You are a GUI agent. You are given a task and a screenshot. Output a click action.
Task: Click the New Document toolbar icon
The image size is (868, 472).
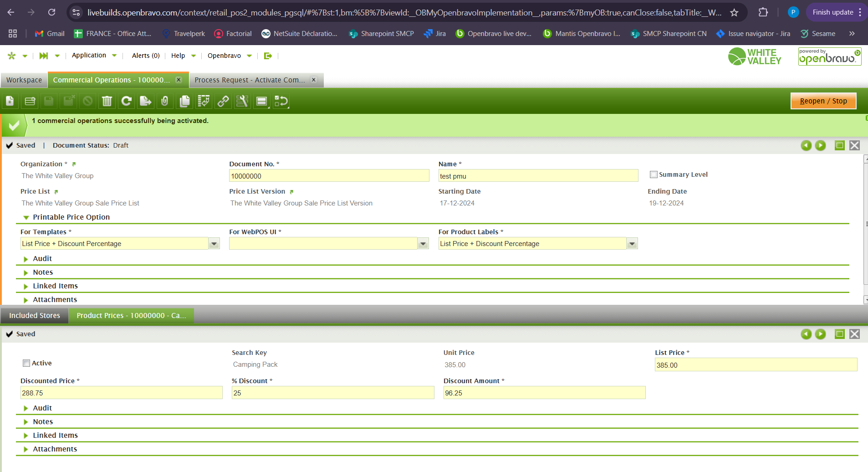tap(10, 101)
